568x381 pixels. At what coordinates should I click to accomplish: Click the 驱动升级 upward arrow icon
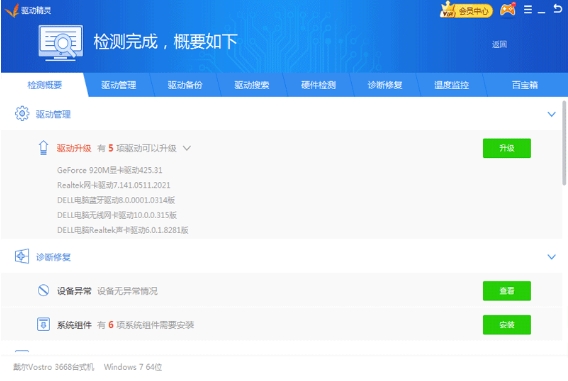coord(43,148)
